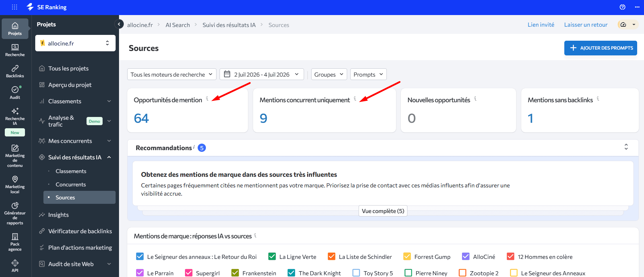The image size is (644, 277).
Task: Click Vue complète (5) button
Action: tap(383, 211)
